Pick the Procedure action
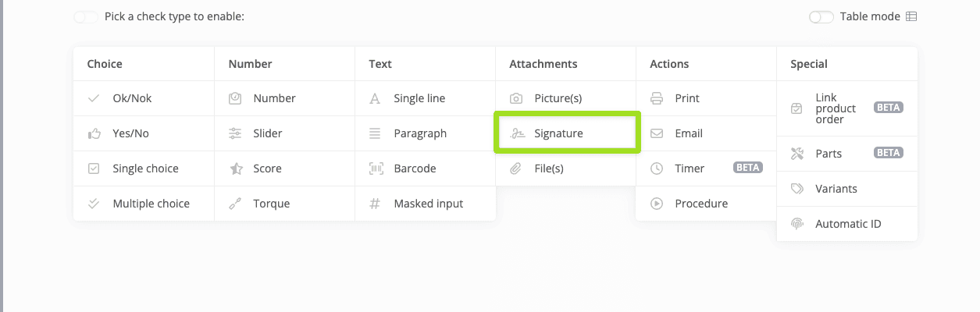This screenshot has width=980, height=312. coord(701,204)
